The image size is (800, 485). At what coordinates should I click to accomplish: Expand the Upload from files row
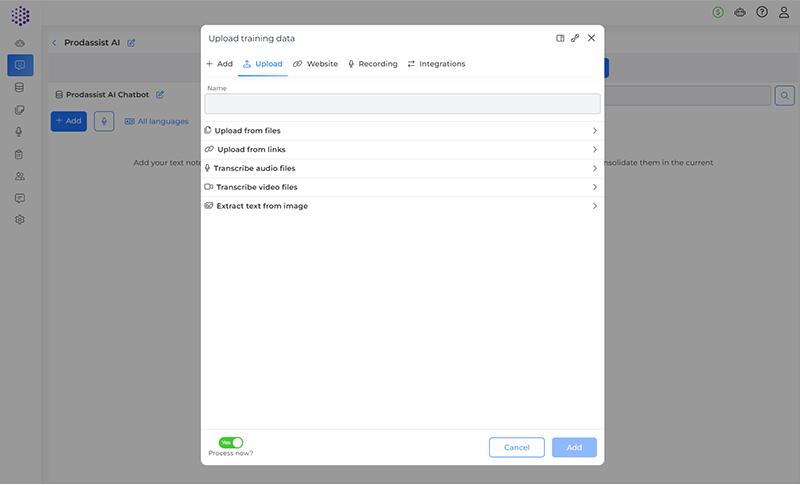pyautogui.click(x=402, y=131)
